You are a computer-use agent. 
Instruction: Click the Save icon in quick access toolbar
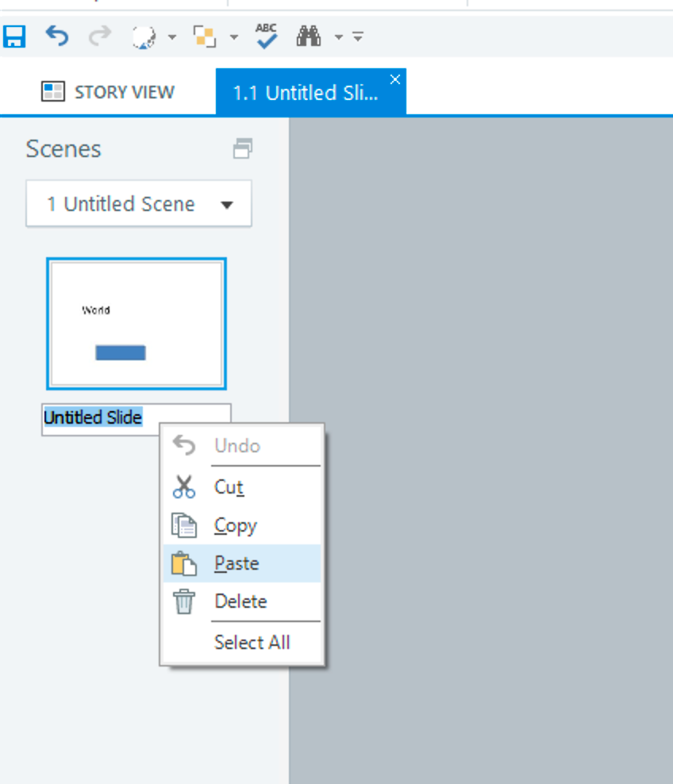click(x=14, y=37)
